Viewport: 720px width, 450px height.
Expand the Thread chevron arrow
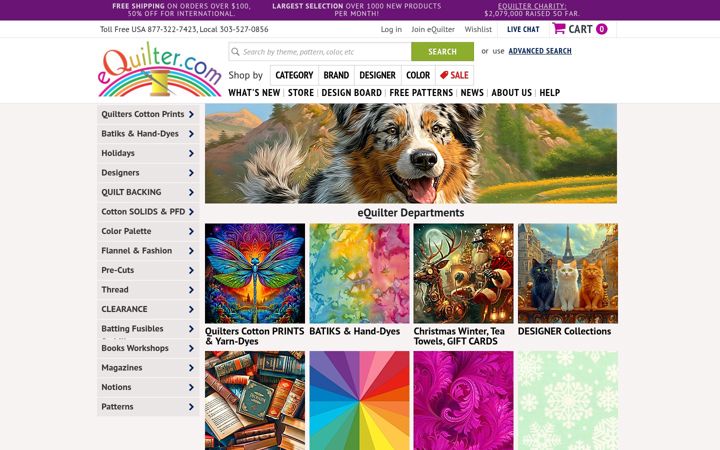pos(191,290)
